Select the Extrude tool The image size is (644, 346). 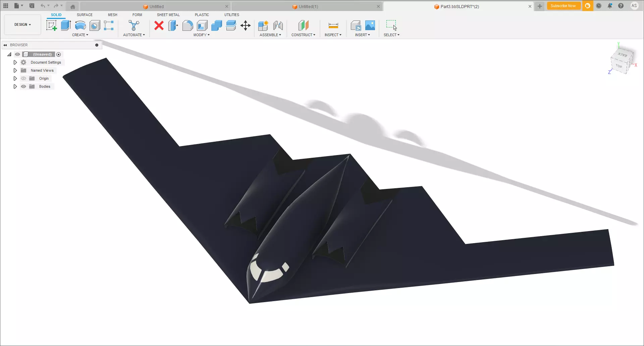coord(66,25)
